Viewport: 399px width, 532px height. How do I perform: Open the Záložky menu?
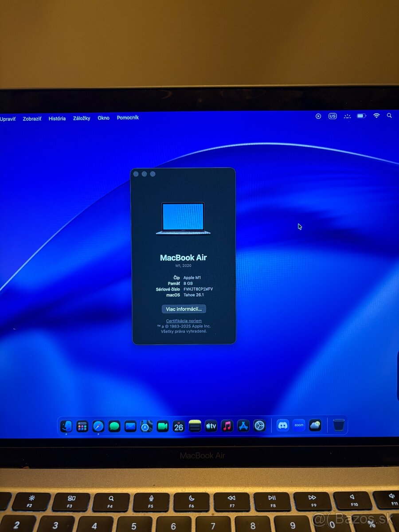pyautogui.click(x=81, y=118)
